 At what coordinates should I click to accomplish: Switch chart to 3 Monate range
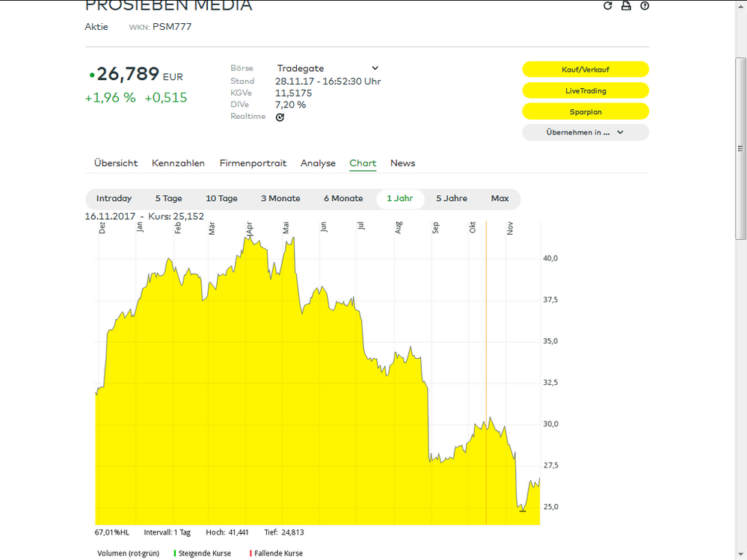[x=280, y=199]
